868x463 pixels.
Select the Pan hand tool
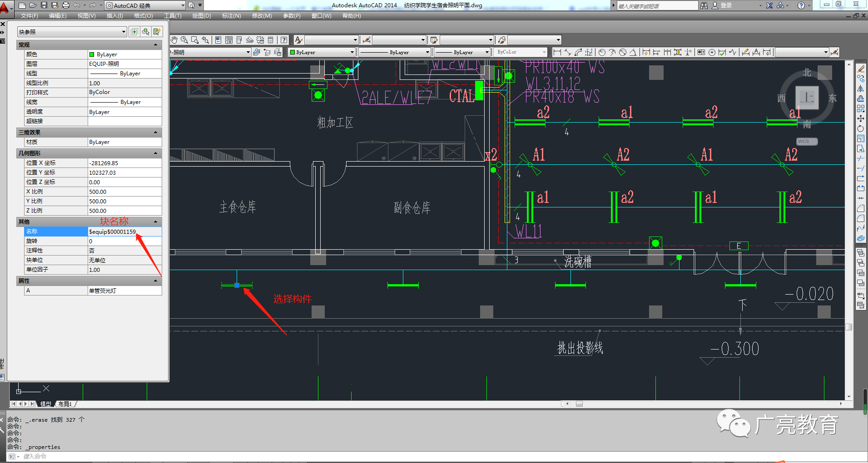click(174, 40)
